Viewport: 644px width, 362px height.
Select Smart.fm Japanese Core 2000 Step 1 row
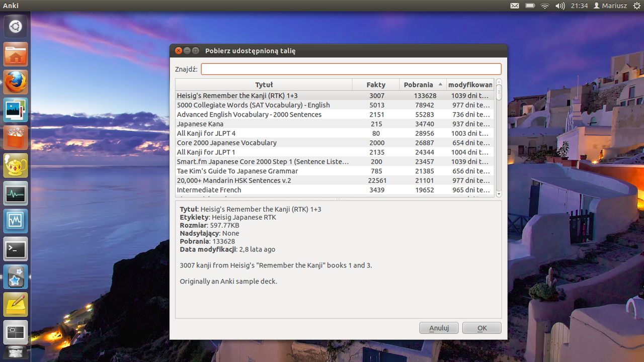tap(335, 161)
